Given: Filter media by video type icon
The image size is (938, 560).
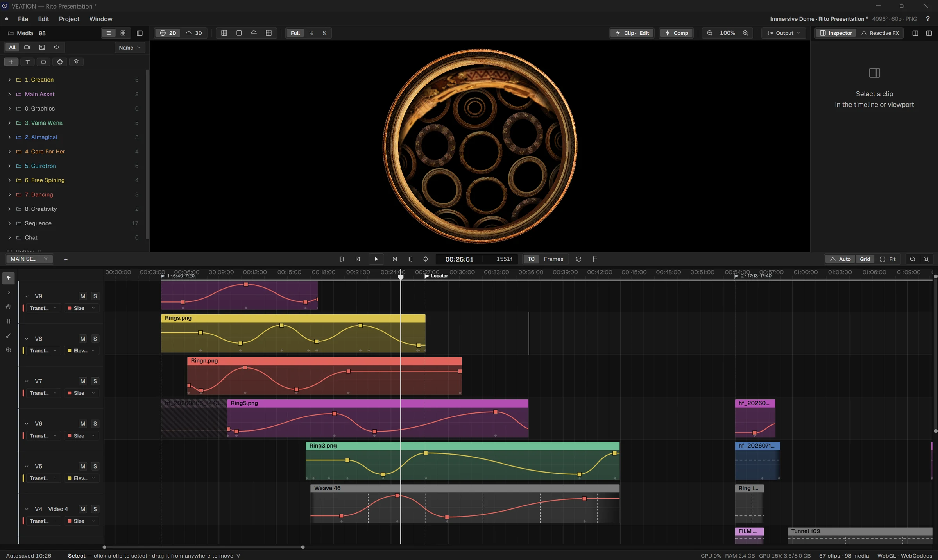Looking at the screenshot, I should [27, 47].
